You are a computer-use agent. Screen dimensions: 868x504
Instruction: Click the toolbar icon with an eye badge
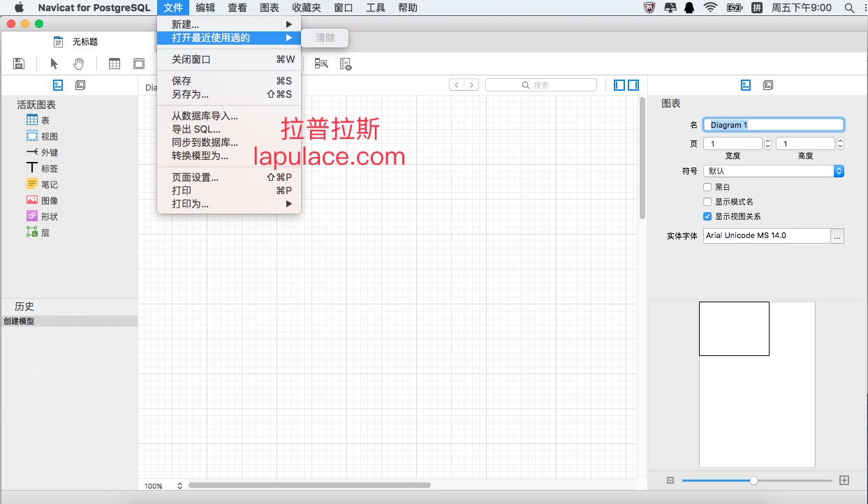click(x=346, y=64)
